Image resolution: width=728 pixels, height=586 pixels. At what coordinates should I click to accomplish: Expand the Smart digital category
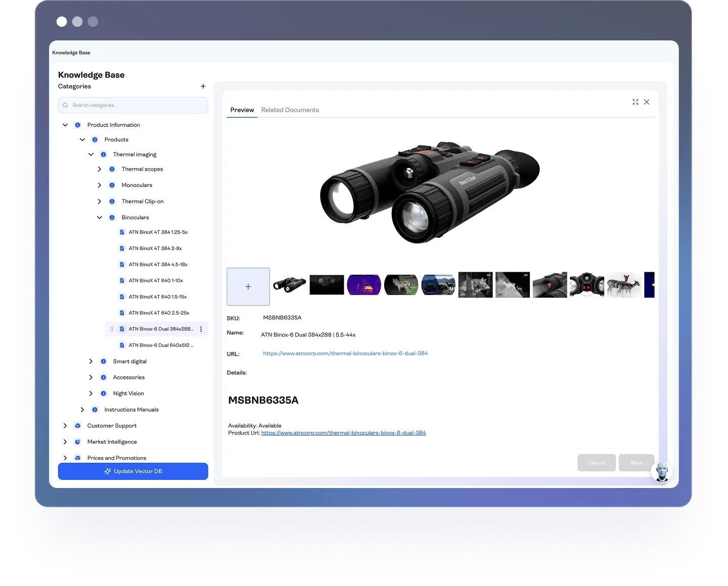(x=91, y=362)
